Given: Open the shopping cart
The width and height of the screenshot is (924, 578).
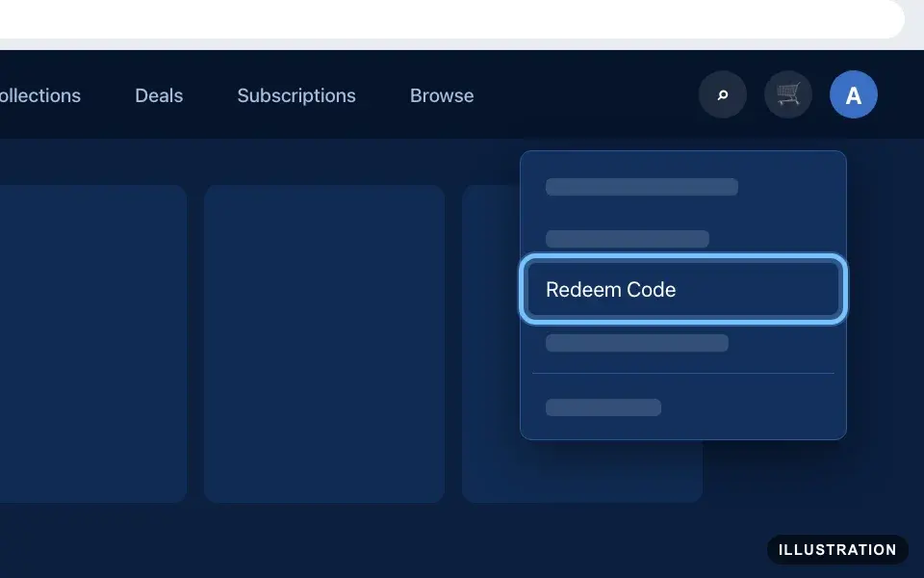Looking at the screenshot, I should (788, 94).
